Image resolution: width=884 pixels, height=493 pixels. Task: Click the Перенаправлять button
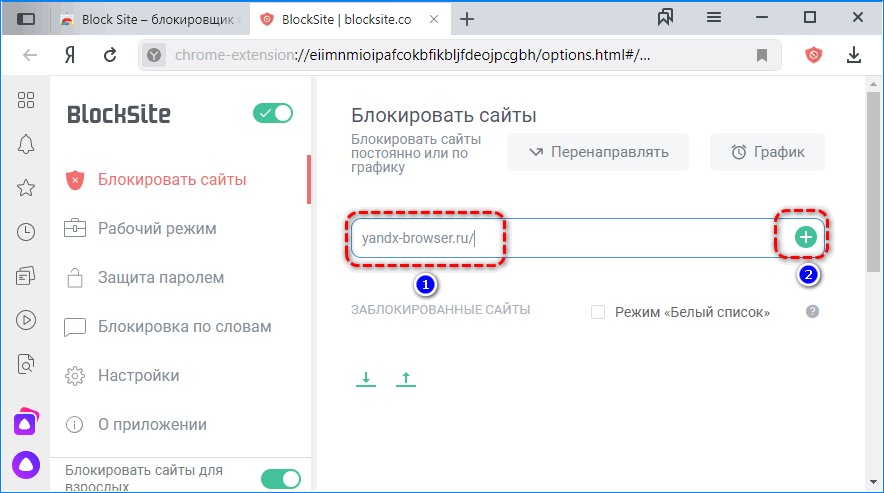598,152
